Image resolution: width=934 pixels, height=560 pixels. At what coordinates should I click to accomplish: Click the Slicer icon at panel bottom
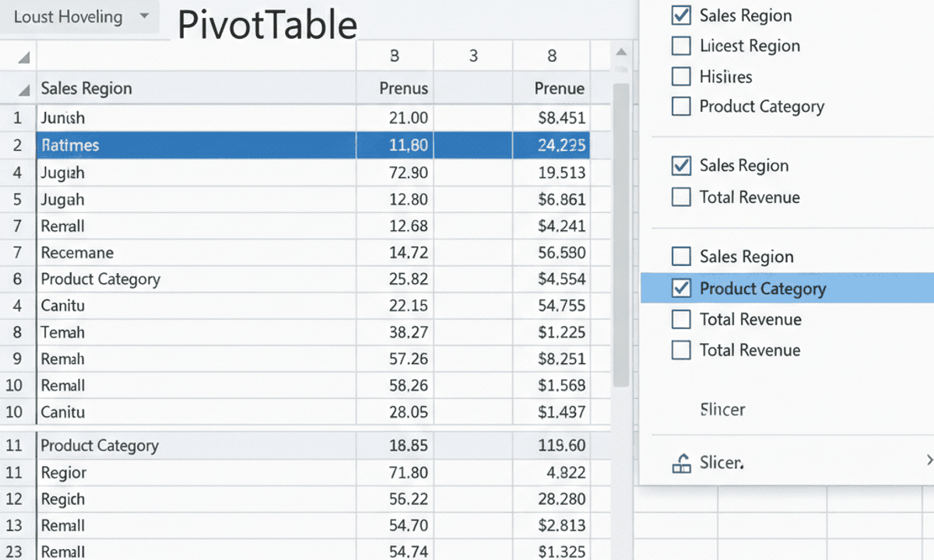pyautogui.click(x=683, y=462)
